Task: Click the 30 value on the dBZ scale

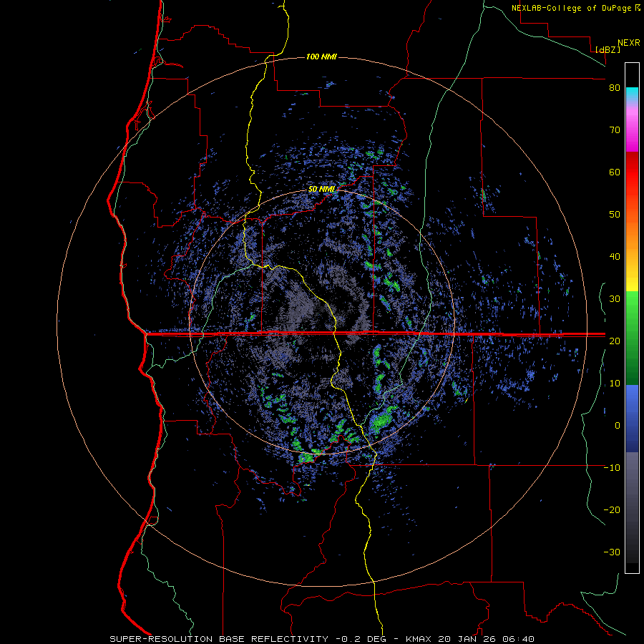Action: click(x=615, y=299)
